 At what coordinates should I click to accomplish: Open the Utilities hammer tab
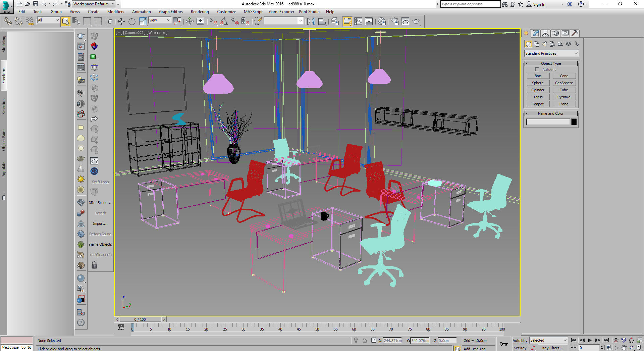click(x=575, y=33)
